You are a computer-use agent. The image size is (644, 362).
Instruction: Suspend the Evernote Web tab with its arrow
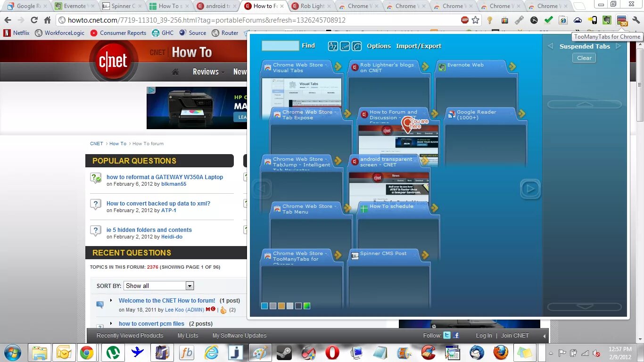tap(512, 66)
